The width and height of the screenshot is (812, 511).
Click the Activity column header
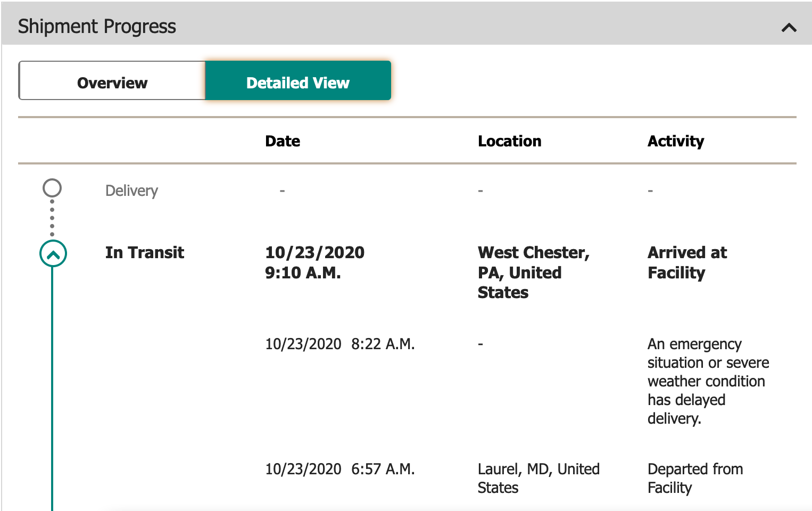tap(675, 141)
